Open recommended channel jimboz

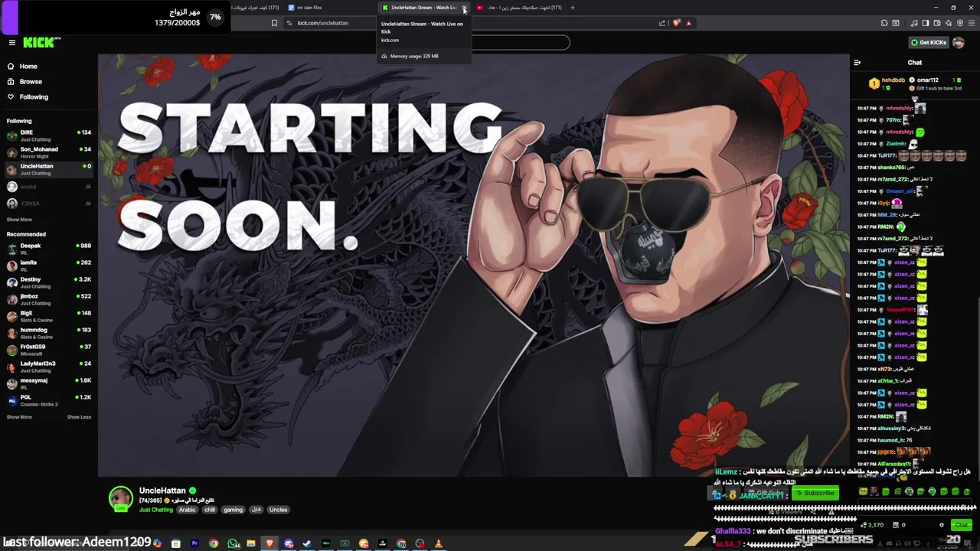pyautogui.click(x=48, y=299)
